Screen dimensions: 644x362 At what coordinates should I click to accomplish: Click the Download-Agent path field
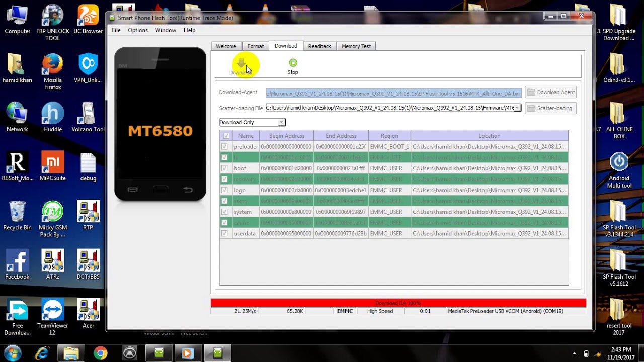click(x=393, y=93)
